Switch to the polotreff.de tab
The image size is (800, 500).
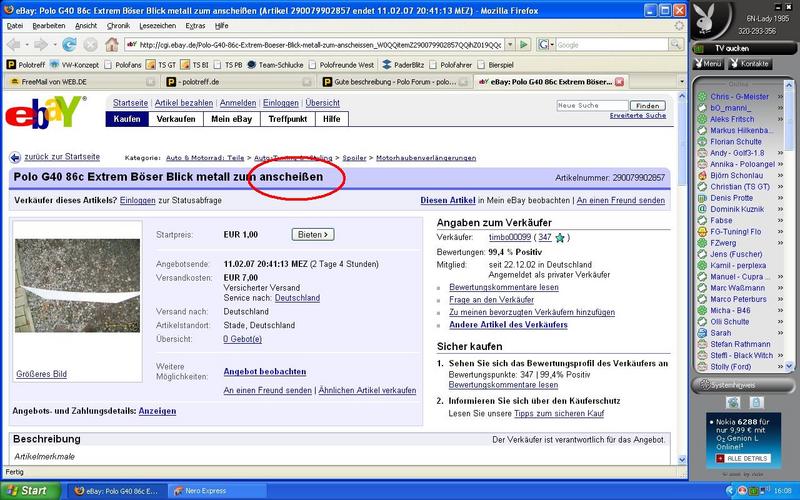pyautogui.click(x=239, y=82)
